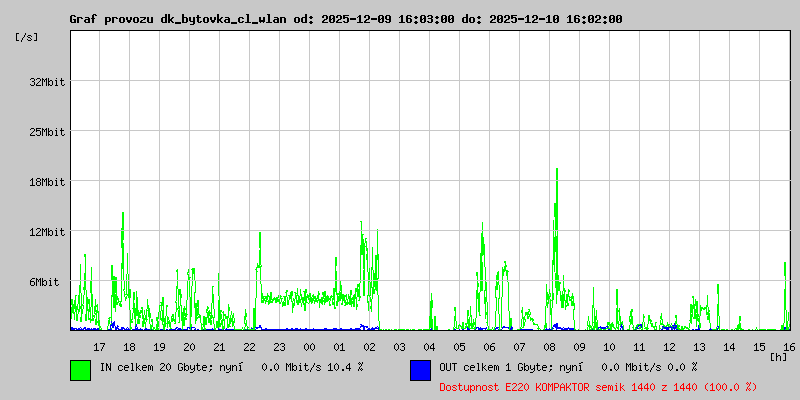800x400 pixels.
Task: Click the '32Mbit' axis label
Action: pos(47,82)
